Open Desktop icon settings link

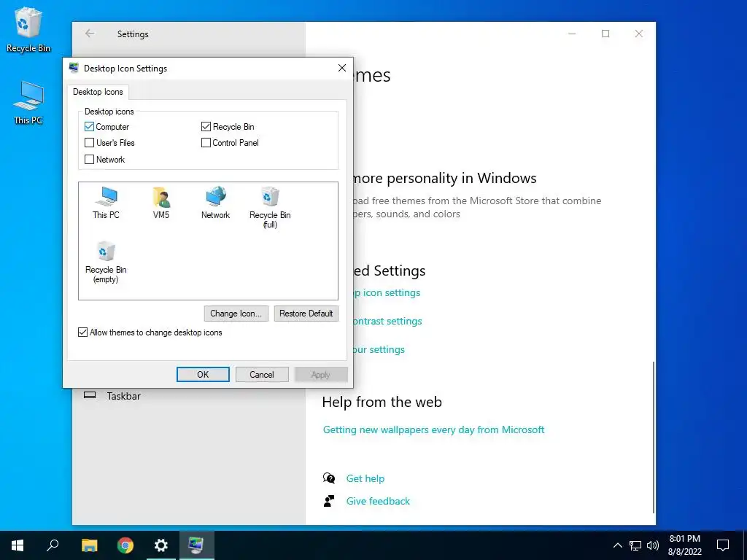click(387, 292)
